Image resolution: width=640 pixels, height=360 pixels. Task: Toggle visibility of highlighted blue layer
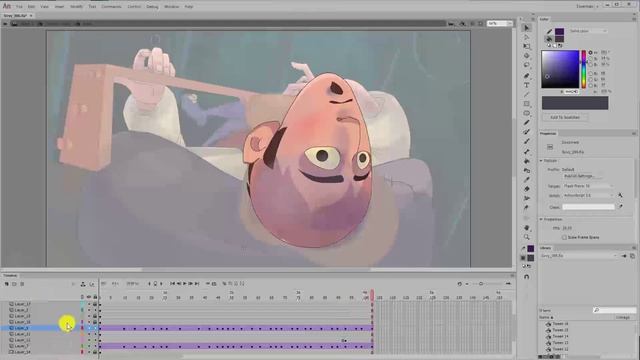89,328
